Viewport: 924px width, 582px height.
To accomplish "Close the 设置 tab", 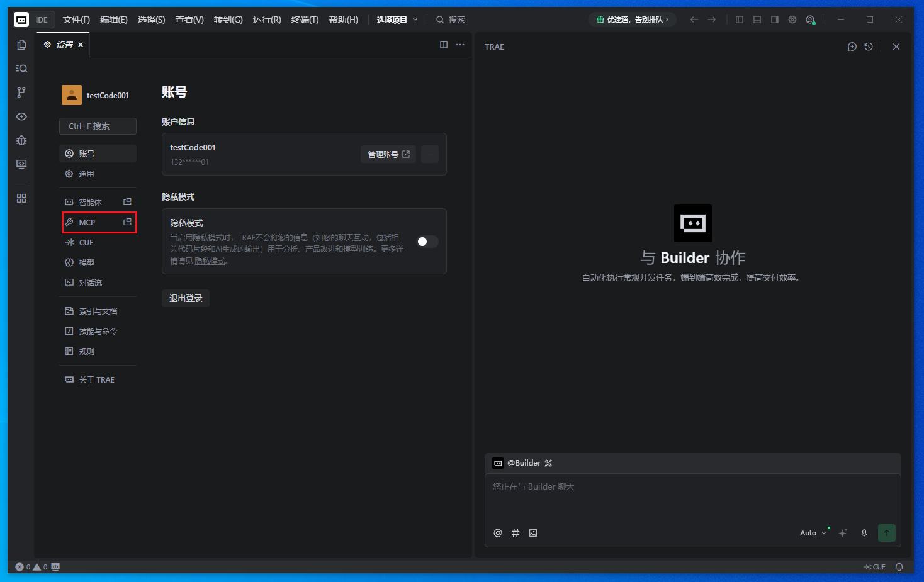I will [81, 45].
